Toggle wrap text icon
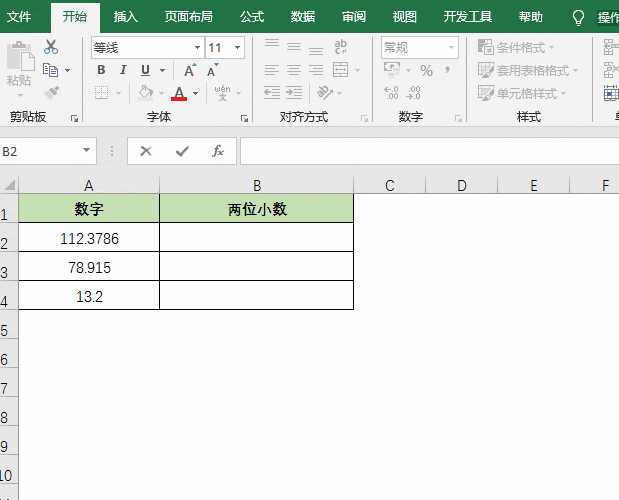 coord(340,47)
